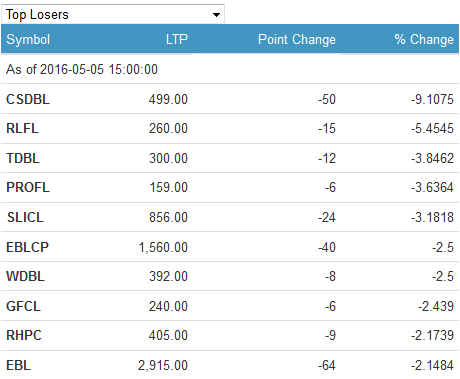
Task: Click the Point Change column header
Action: (297, 39)
